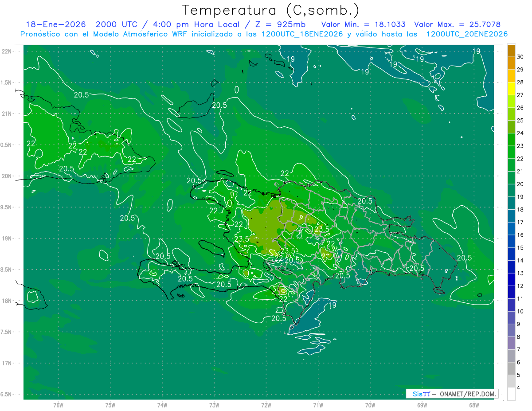532x411 pixels.
Task: Click the Valor Min. = 18.1033 text
Action: point(364,24)
